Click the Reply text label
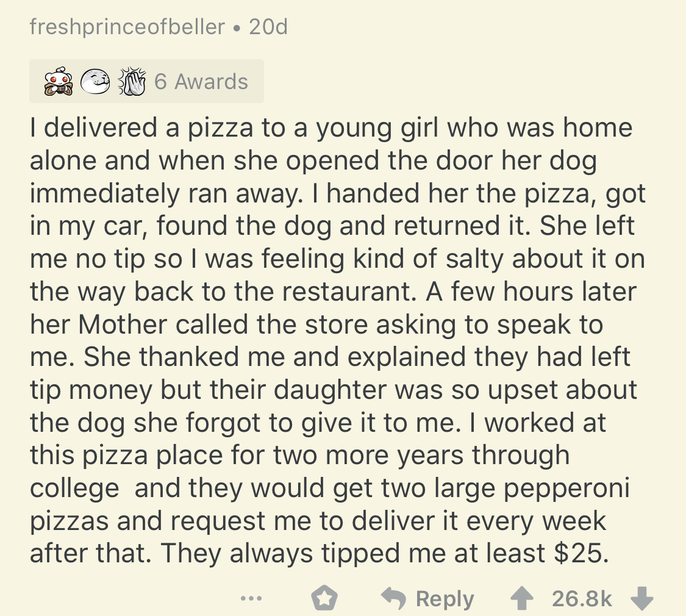This screenshot has height=616, width=686. [445, 598]
